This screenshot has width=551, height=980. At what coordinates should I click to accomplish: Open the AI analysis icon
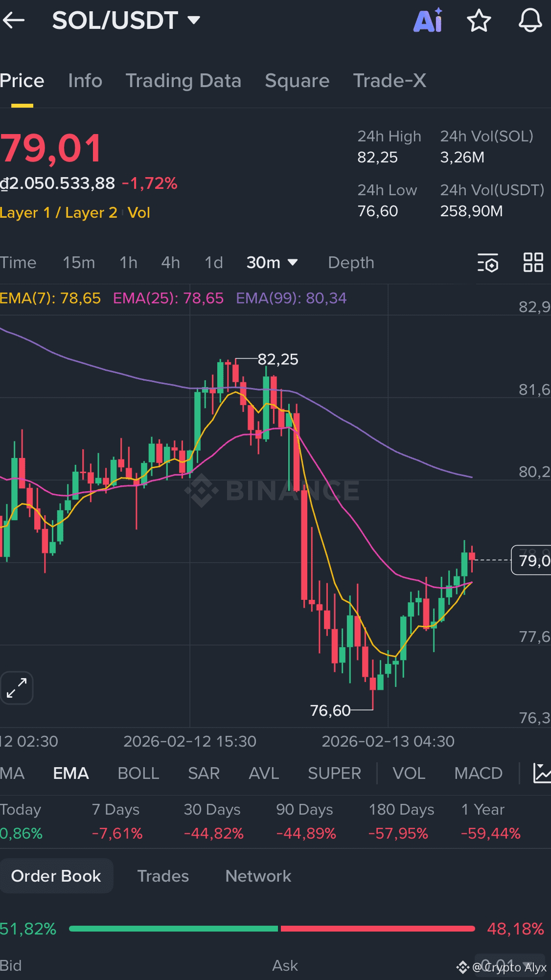tap(428, 21)
